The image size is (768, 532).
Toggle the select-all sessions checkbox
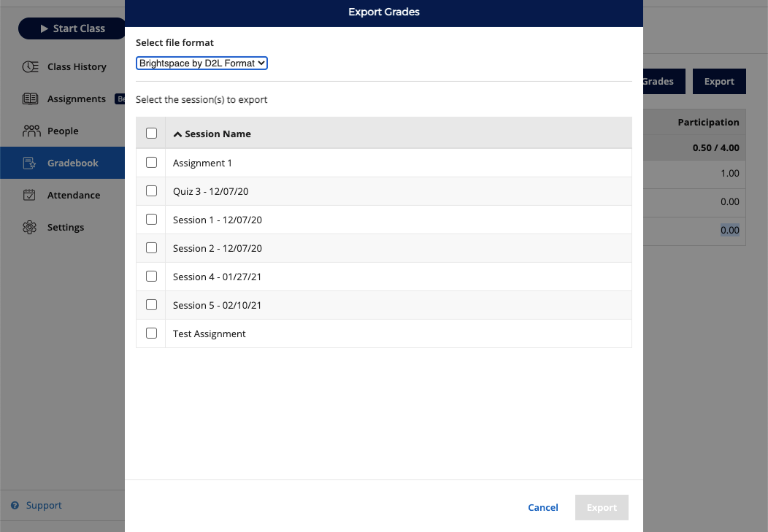click(151, 133)
